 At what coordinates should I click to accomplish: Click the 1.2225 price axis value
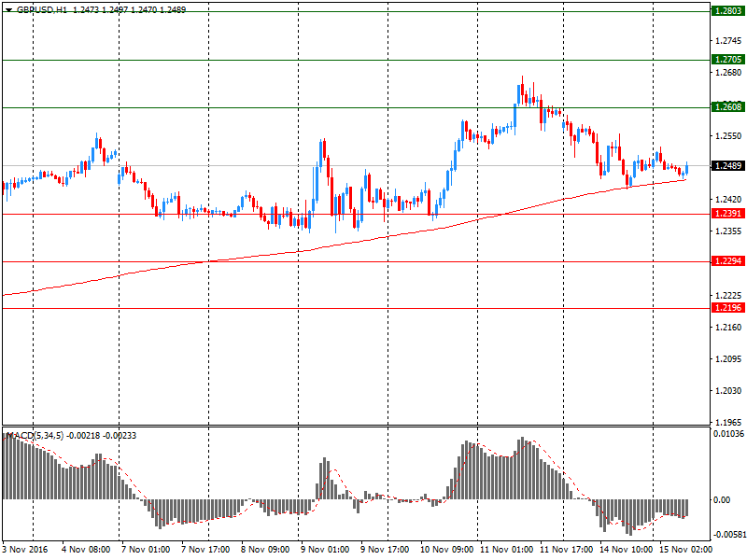click(728, 295)
